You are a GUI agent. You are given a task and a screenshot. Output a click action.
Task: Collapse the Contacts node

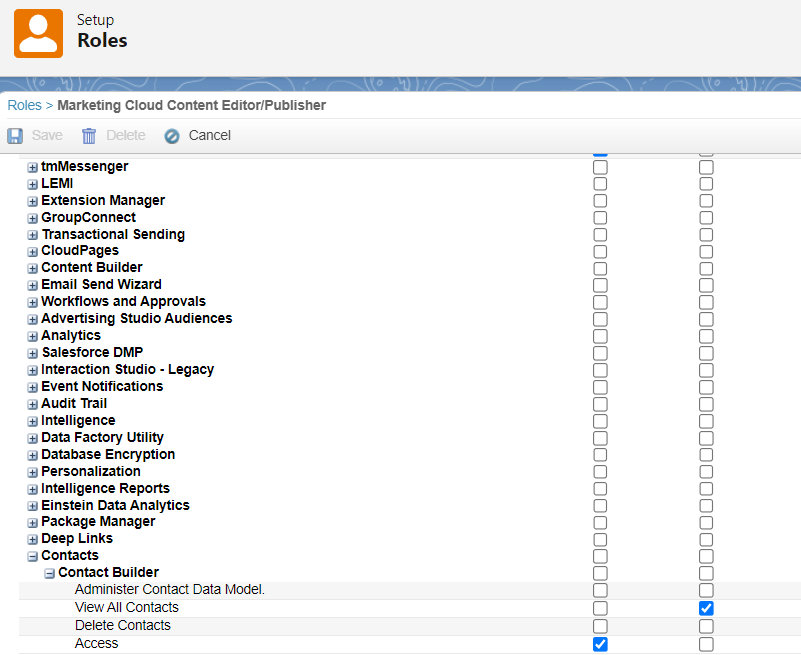point(33,556)
